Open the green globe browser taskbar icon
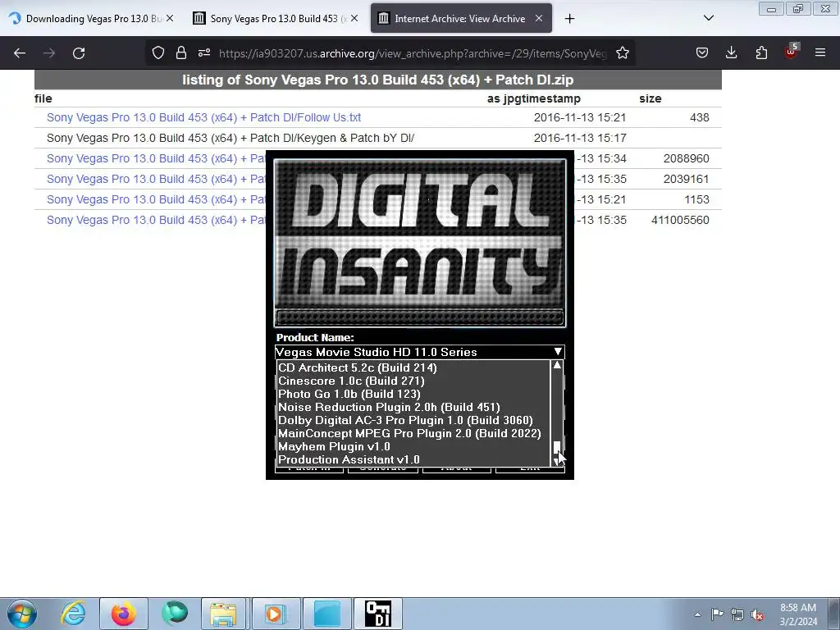The width and height of the screenshot is (840, 630). coord(176,614)
